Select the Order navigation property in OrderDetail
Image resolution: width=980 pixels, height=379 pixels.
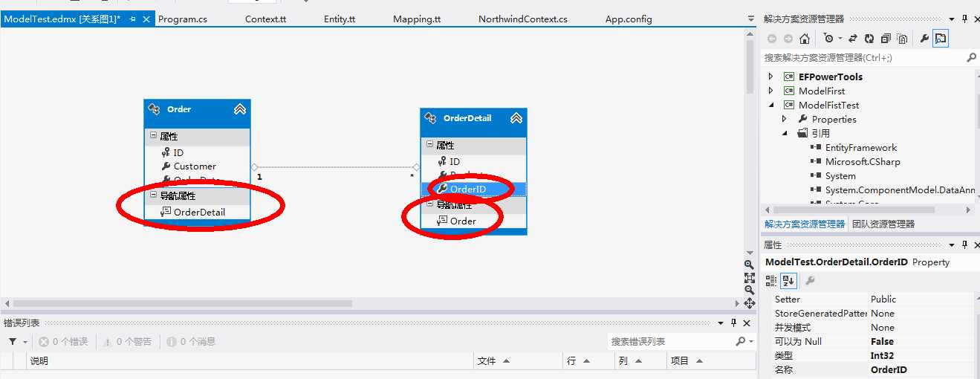(463, 221)
